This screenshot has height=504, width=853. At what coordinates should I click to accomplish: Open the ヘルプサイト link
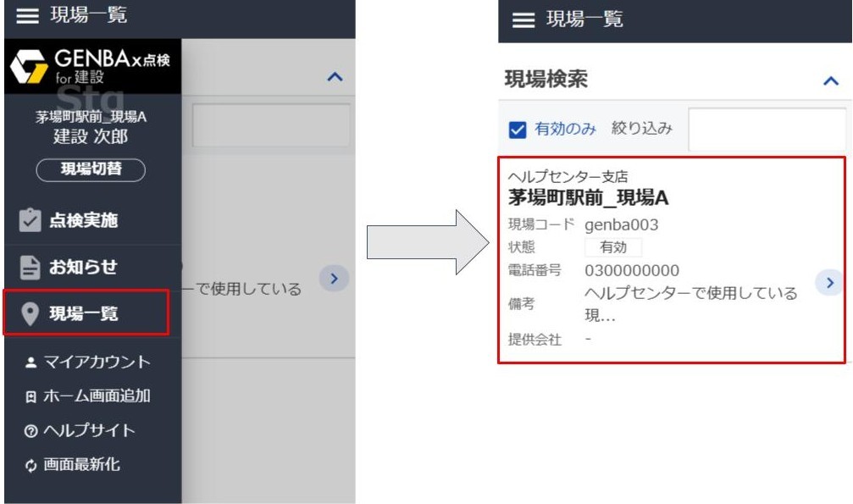point(88,430)
